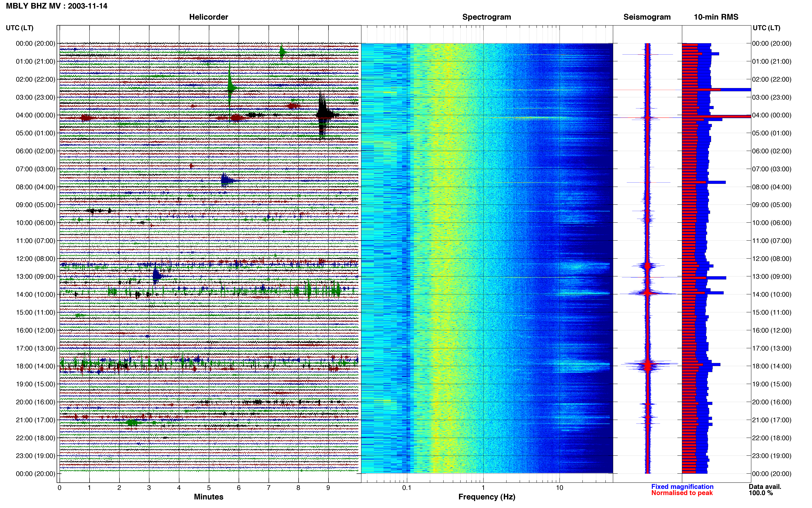Click the 'Seismogram' panel heading
This screenshot has height=508, width=812.
click(x=647, y=17)
